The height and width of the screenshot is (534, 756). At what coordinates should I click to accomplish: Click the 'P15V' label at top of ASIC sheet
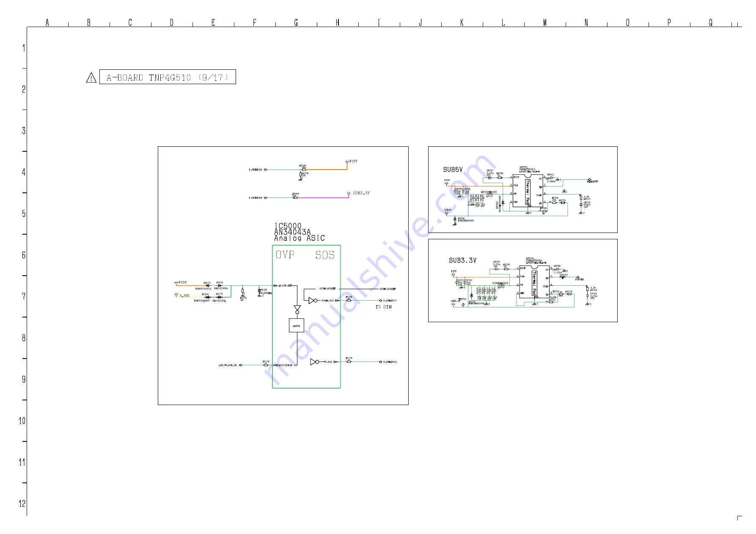click(353, 162)
